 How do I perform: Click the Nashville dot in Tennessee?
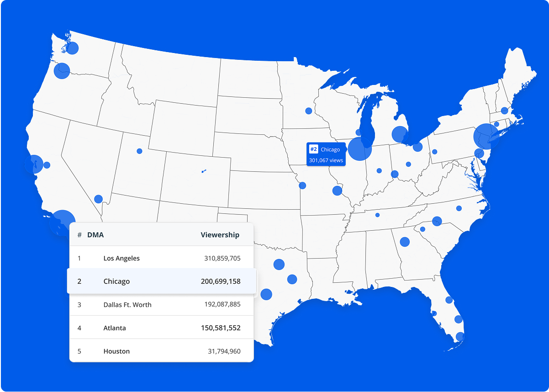click(x=377, y=215)
